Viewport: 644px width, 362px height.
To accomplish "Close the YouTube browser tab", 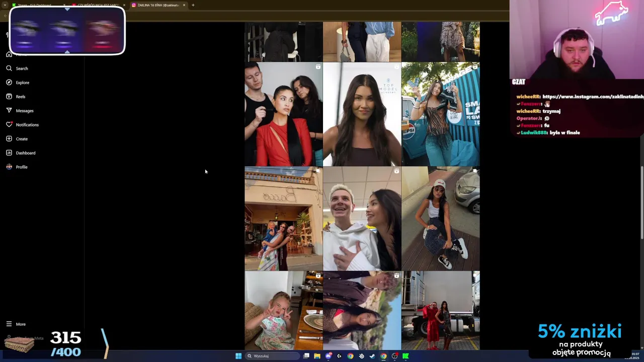I will [x=124, y=5].
